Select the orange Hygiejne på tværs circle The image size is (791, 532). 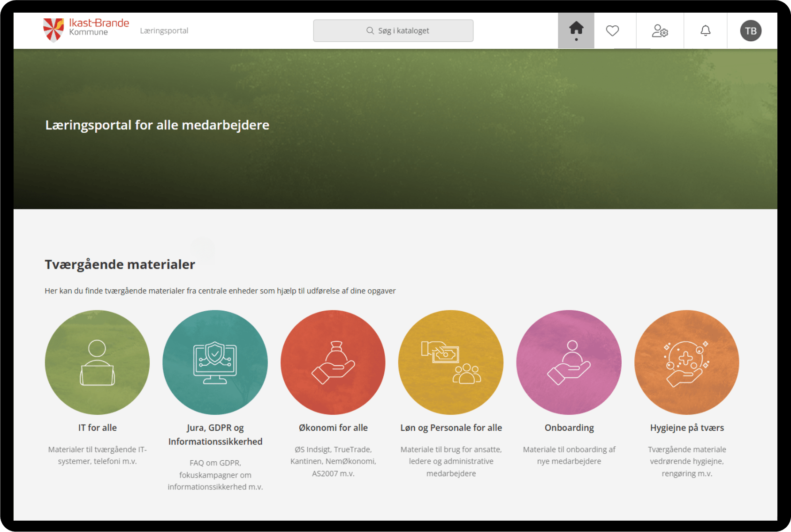[686, 362]
